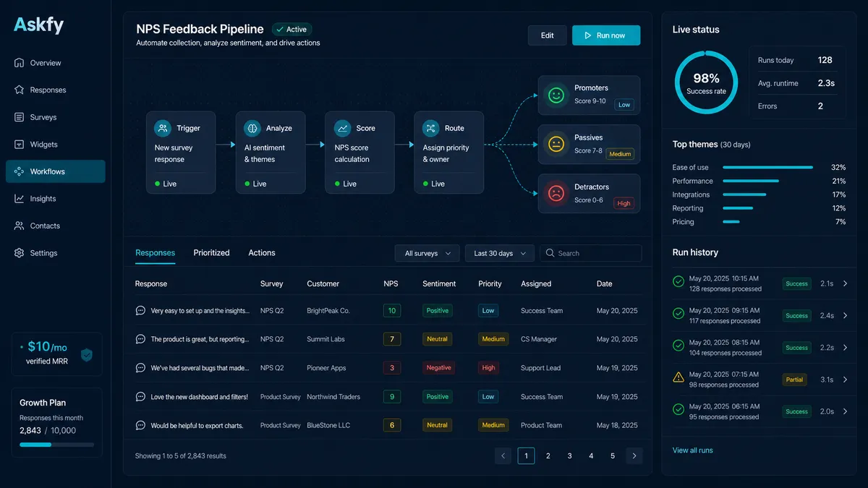Viewport: 868px width, 488px height.
Task: Click the chat bubble icon for Pioneer Apps response
Action: point(140,367)
